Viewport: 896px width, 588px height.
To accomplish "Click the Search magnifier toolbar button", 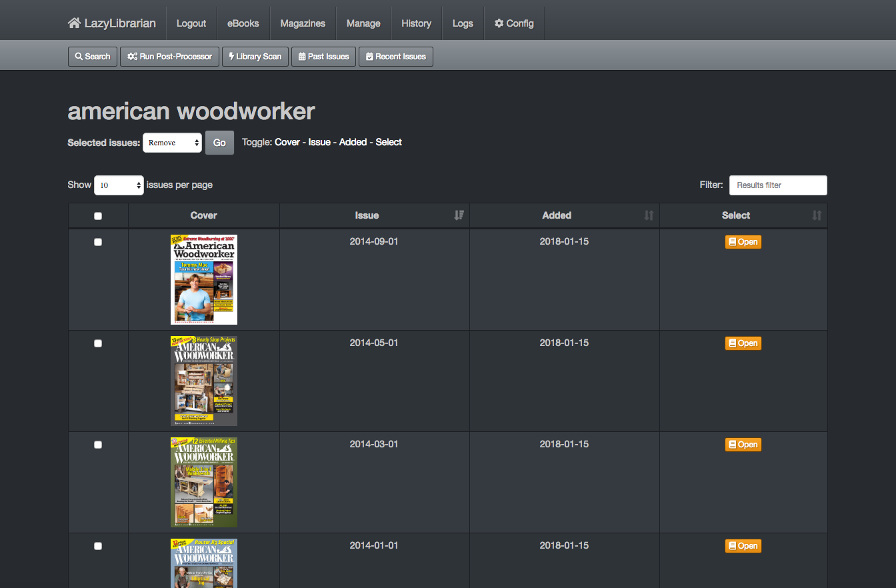I will click(93, 57).
